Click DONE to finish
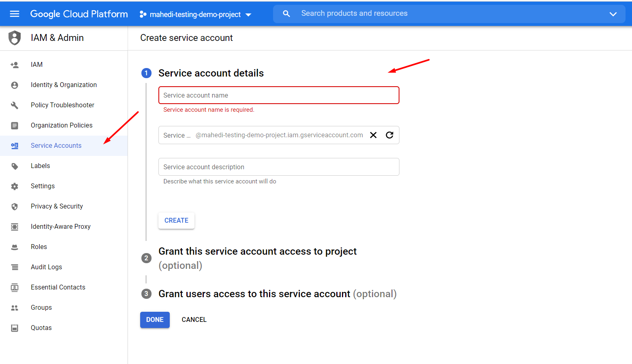 click(x=155, y=319)
